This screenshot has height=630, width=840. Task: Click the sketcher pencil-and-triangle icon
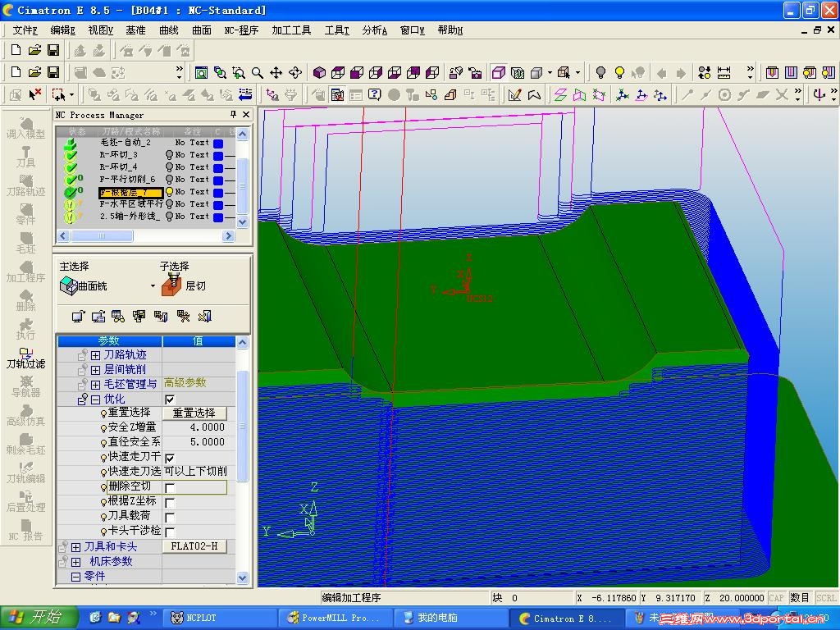[x=515, y=95]
